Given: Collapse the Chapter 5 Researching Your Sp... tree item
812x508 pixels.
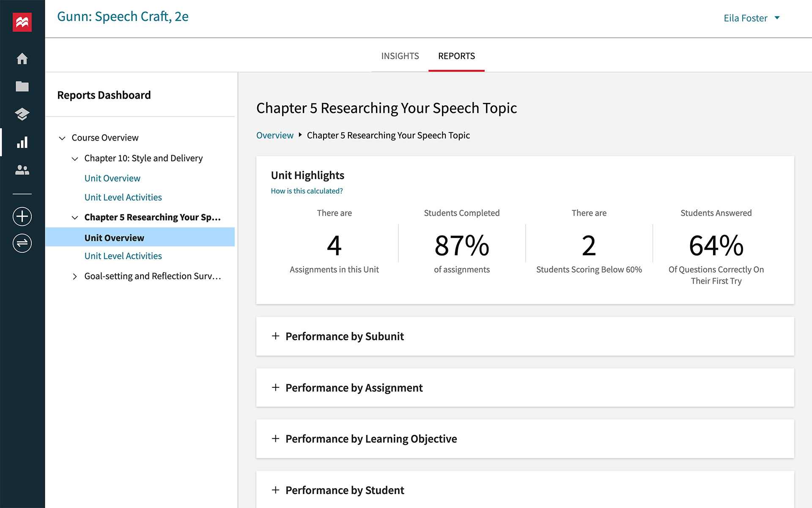Looking at the screenshot, I should click(x=75, y=217).
